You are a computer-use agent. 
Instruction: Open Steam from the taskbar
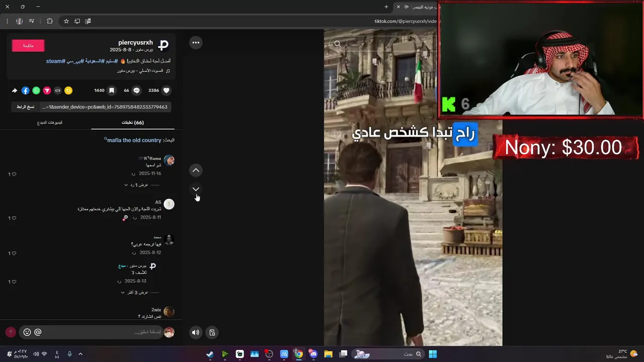click(x=210, y=354)
